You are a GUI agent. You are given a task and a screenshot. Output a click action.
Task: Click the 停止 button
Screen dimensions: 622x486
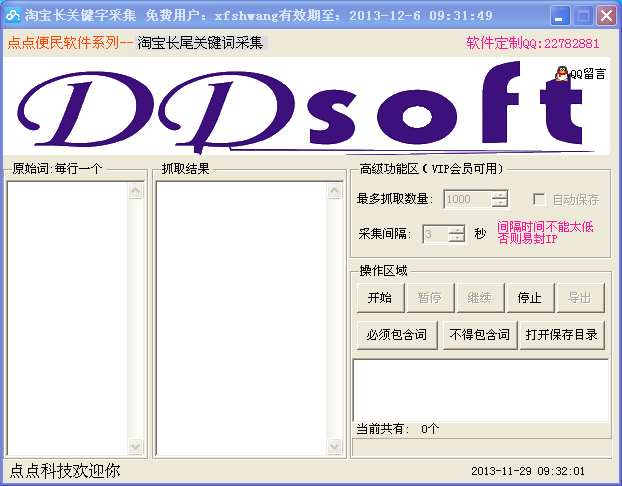click(530, 298)
